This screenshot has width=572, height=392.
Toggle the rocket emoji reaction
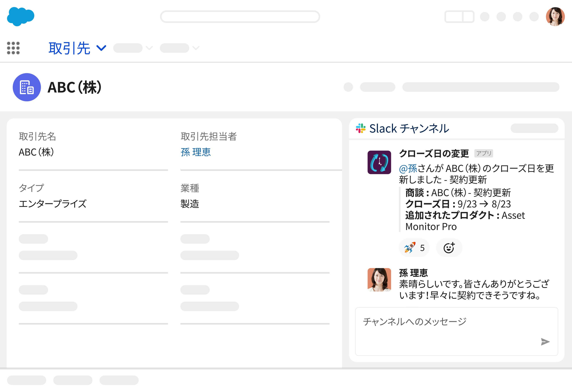tap(414, 248)
